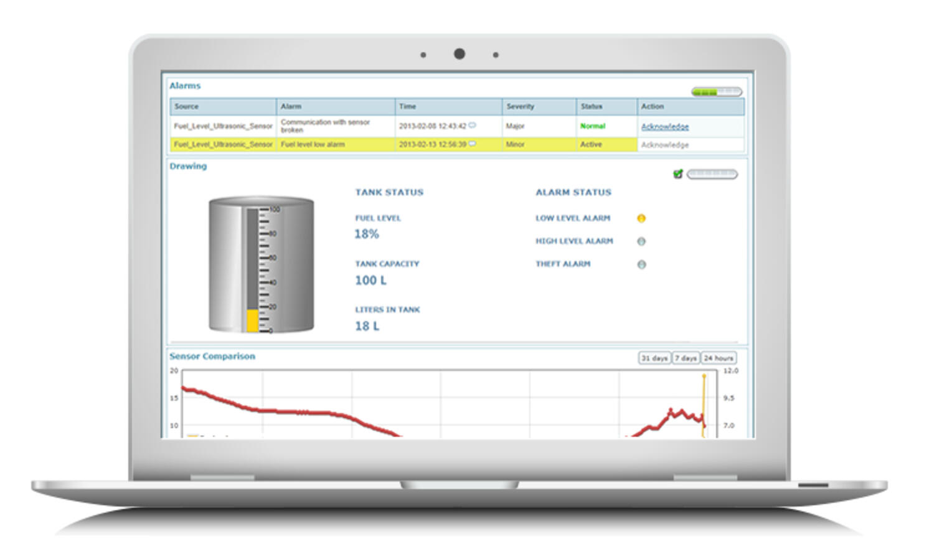The image size is (934, 560).
Task: Select the 31 days time range button
Action: pos(653,358)
